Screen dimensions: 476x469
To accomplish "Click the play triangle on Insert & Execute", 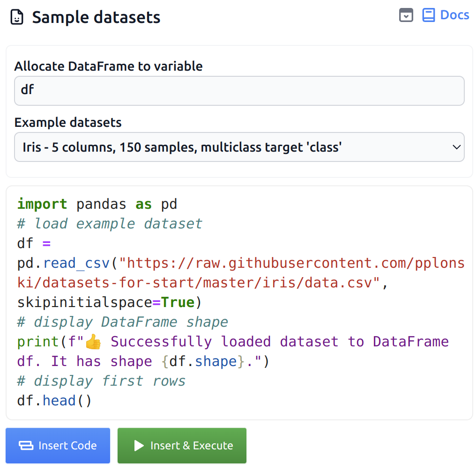I will [139, 446].
